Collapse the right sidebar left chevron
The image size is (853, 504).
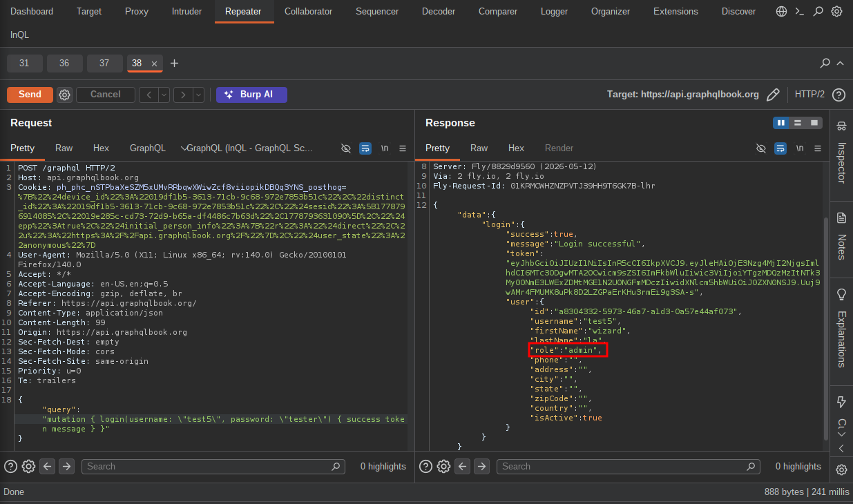[841, 448]
